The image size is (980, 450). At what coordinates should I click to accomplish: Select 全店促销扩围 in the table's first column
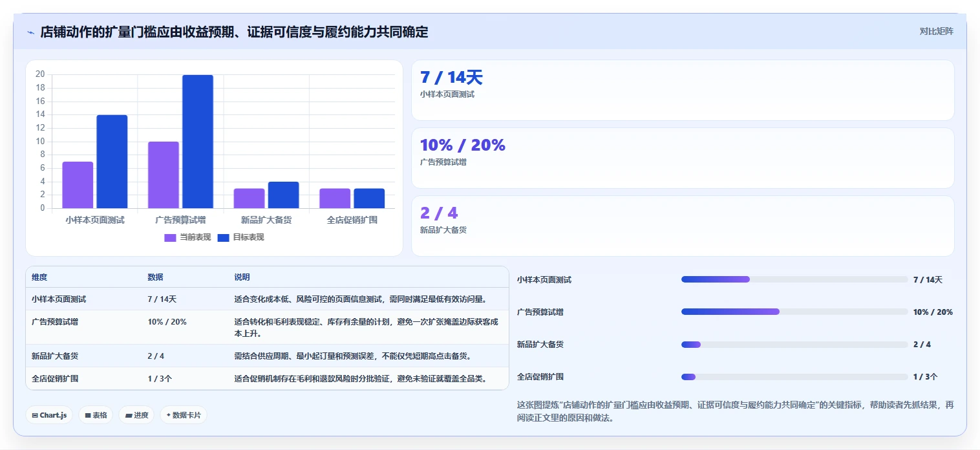click(x=55, y=378)
